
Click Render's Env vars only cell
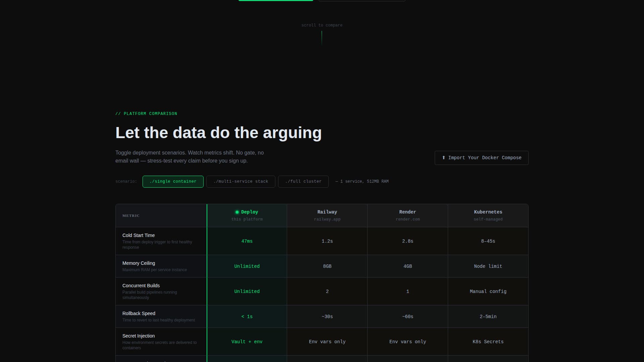pos(408,342)
